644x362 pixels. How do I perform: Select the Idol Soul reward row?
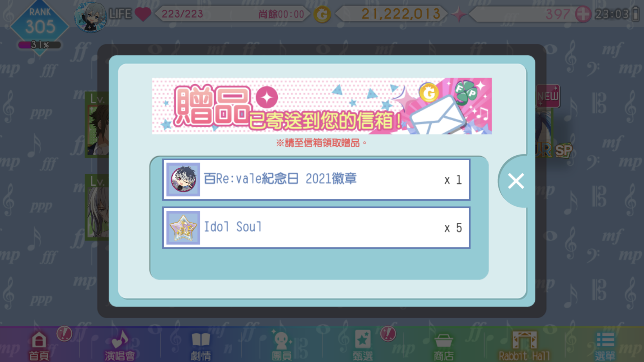pyautogui.click(x=316, y=228)
